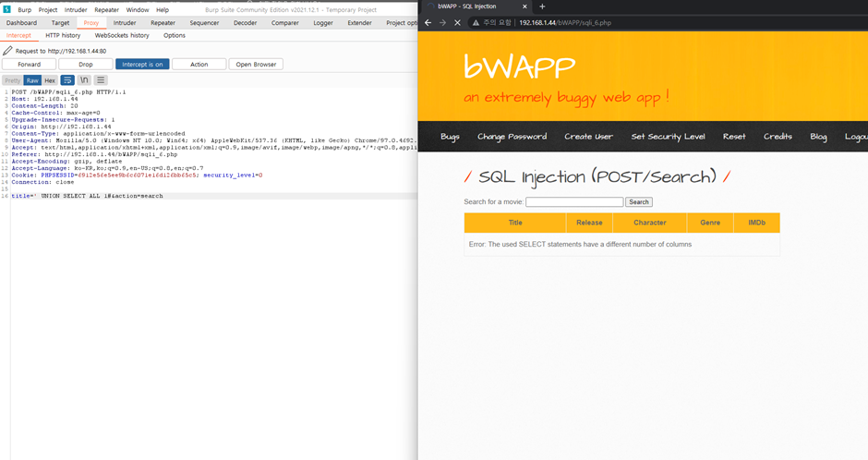The width and height of the screenshot is (868, 460).
Task: Click the Release column header
Action: point(589,223)
